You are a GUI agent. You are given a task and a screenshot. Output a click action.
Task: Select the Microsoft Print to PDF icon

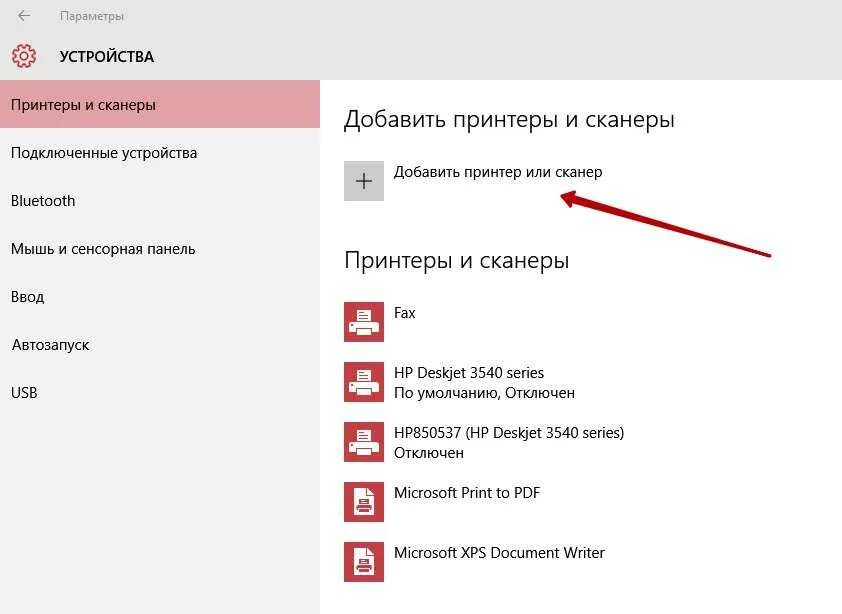click(364, 502)
